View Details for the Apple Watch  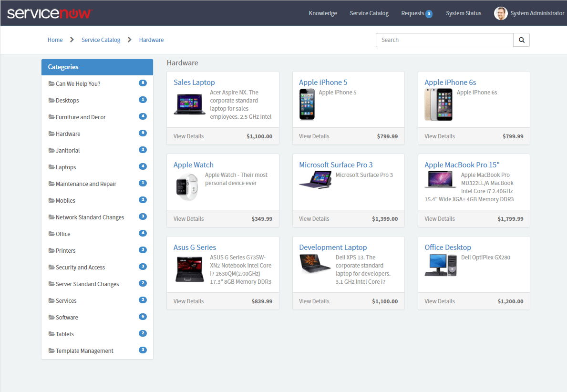(188, 218)
